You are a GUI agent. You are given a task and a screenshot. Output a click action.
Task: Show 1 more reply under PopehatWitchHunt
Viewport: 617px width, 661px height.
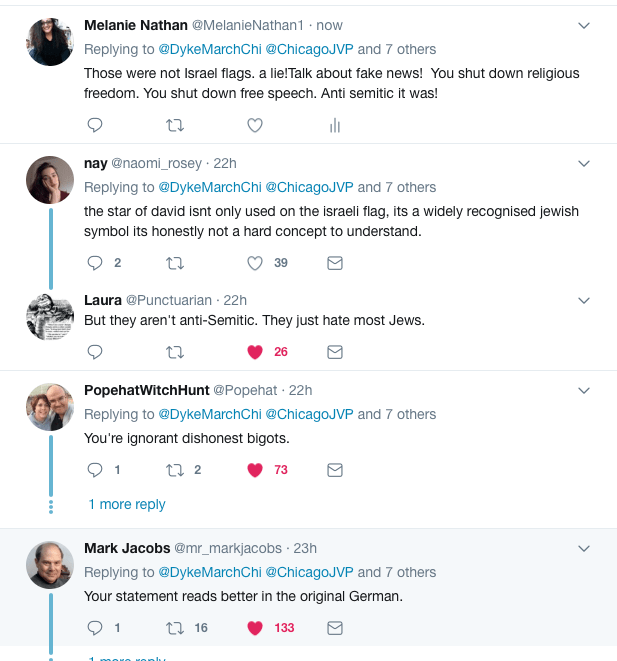(127, 504)
